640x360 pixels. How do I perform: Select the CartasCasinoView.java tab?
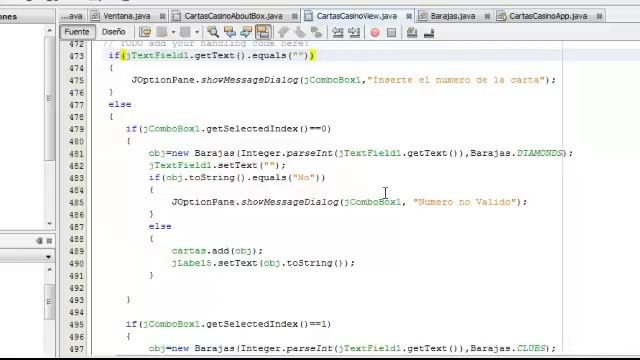coord(356,16)
